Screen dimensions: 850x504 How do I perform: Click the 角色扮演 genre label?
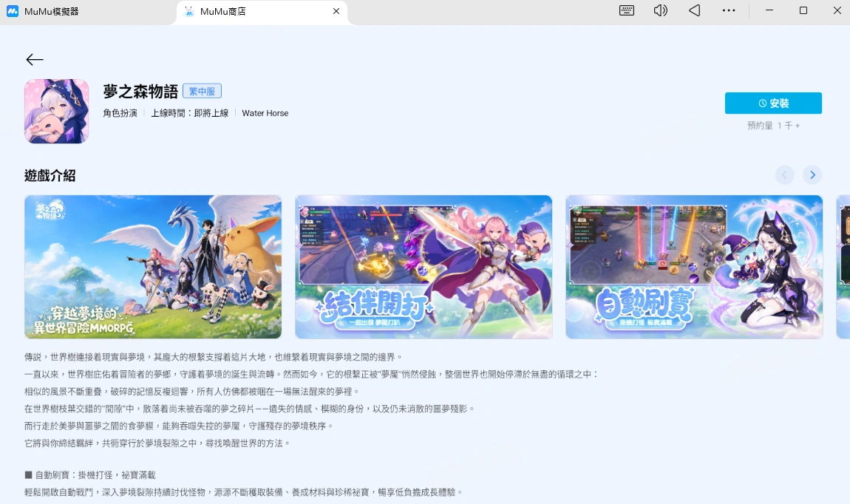point(120,113)
